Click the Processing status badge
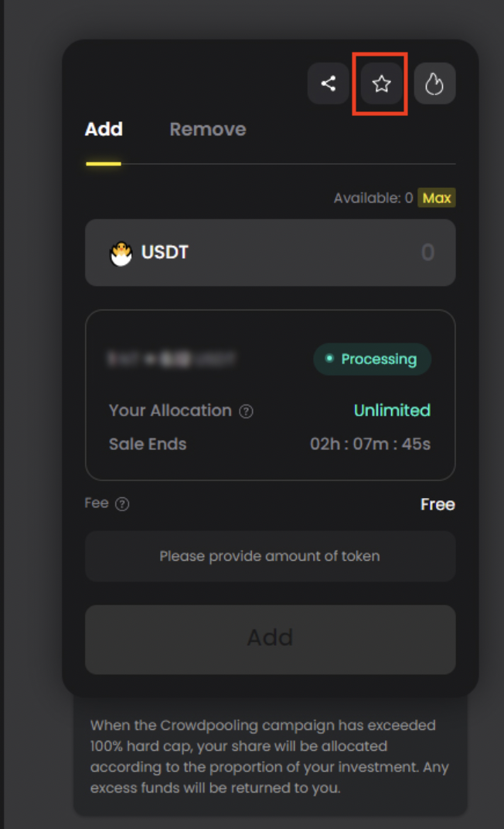This screenshot has width=504, height=829. (372, 359)
